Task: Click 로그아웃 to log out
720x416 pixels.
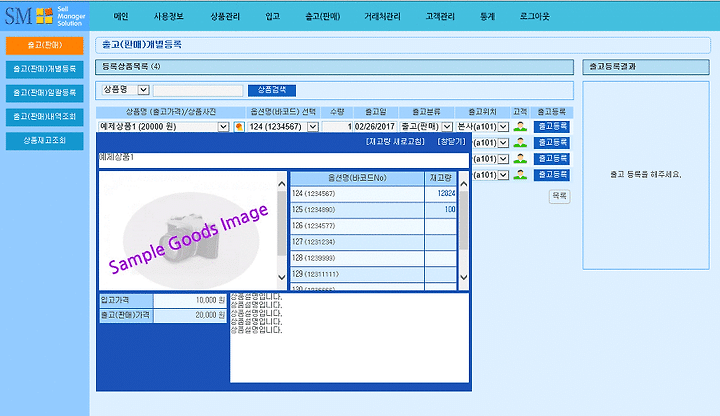Action: [534, 16]
